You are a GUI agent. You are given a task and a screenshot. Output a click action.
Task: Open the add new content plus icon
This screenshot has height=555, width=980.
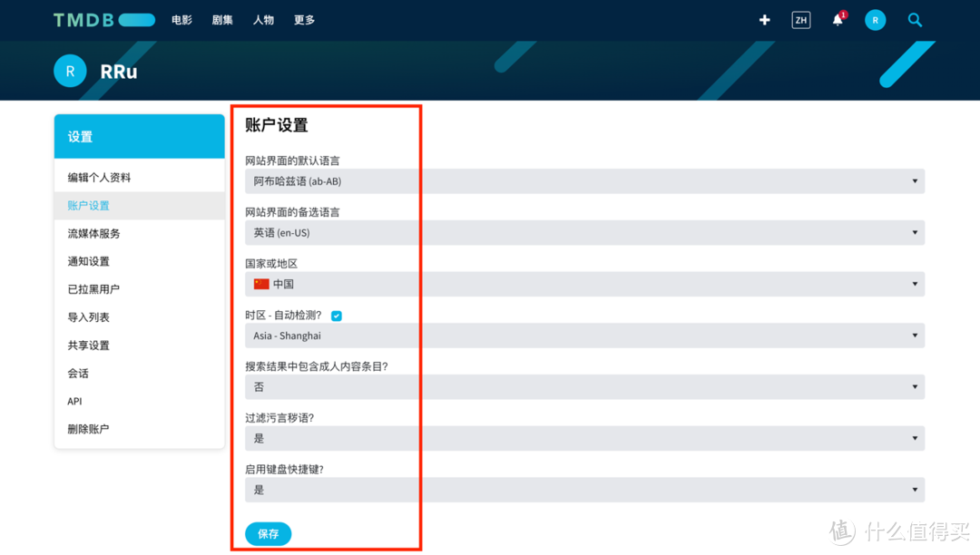click(764, 19)
